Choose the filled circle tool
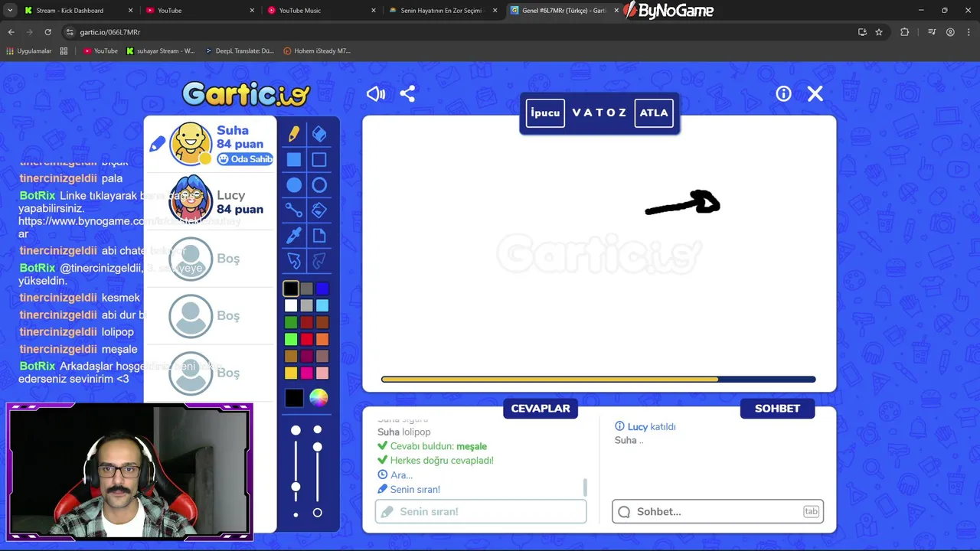 pyautogui.click(x=294, y=184)
